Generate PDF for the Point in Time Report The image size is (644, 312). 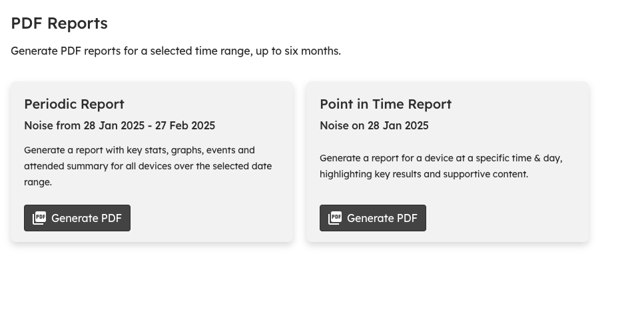[373, 218]
